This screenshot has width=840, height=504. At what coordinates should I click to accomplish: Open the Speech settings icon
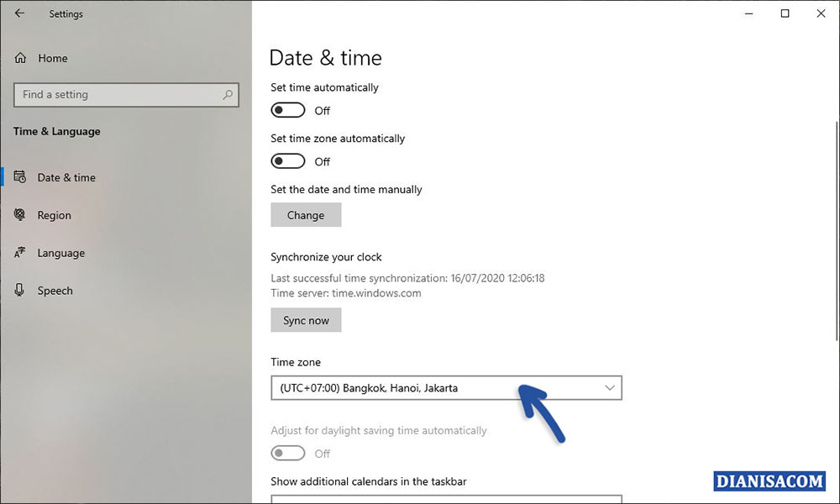point(18,291)
